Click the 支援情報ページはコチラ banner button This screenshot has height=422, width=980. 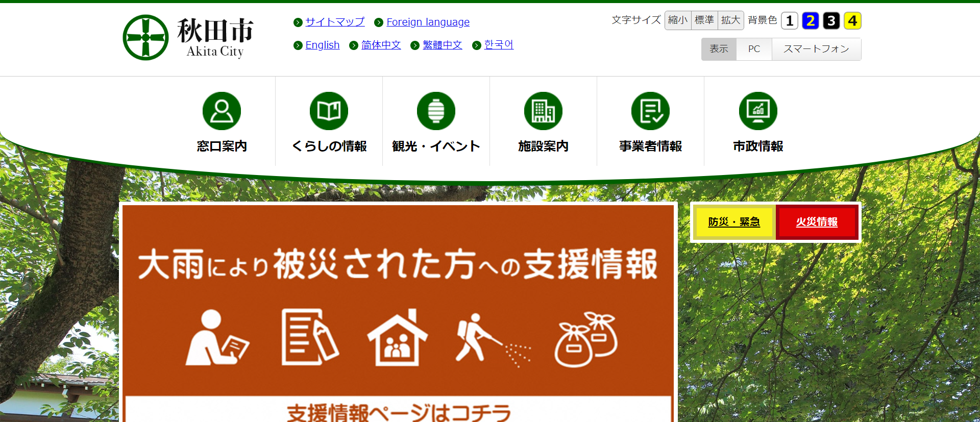pos(399,410)
